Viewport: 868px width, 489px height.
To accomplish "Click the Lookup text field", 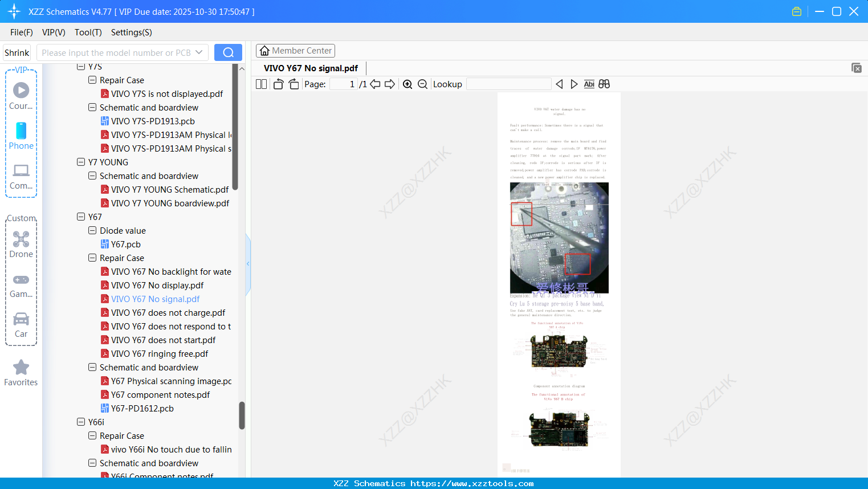I will tap(509, 84).
